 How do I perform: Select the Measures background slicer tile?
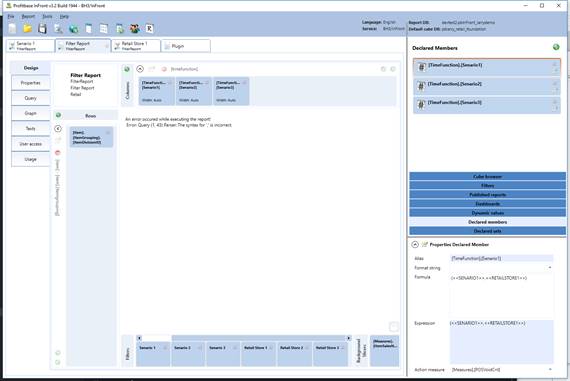coord(385,351)
